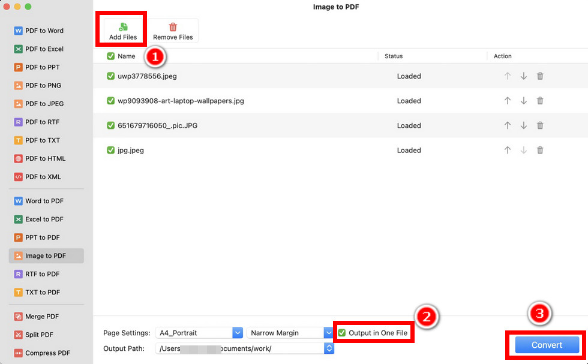The width and height of the screenshot is (588, 364).
Task: Move wp9093908-art-laptop-wallpapers.jpg up with the arrow icon
Action: pos(507,101)
